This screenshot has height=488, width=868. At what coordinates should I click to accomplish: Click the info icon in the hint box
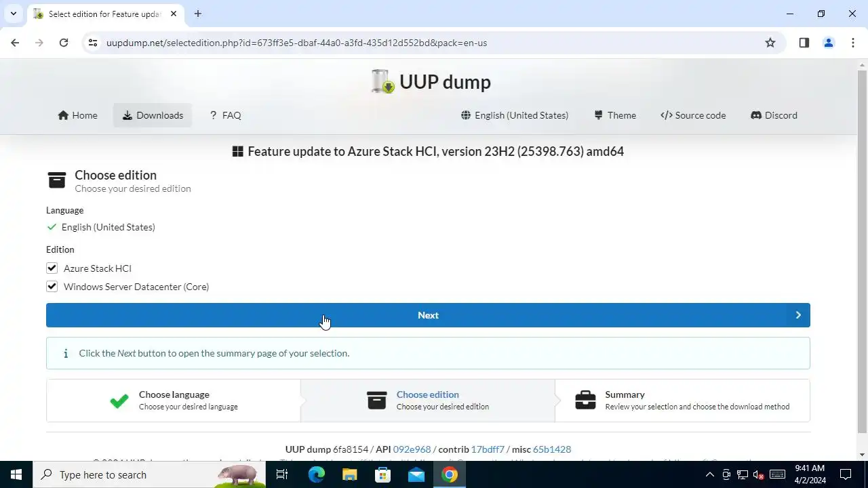click(66, 353)
